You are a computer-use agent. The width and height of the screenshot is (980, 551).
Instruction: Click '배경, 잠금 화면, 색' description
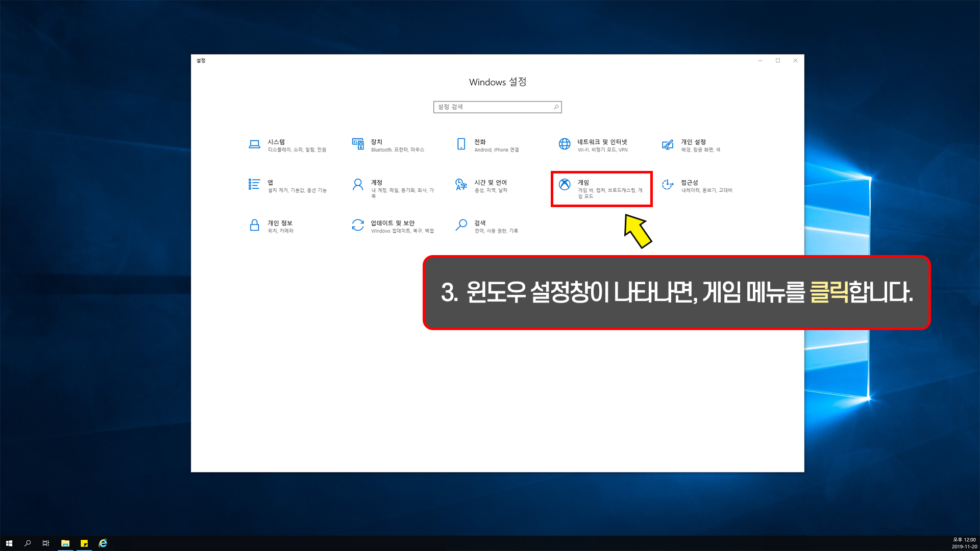point(701,150)
